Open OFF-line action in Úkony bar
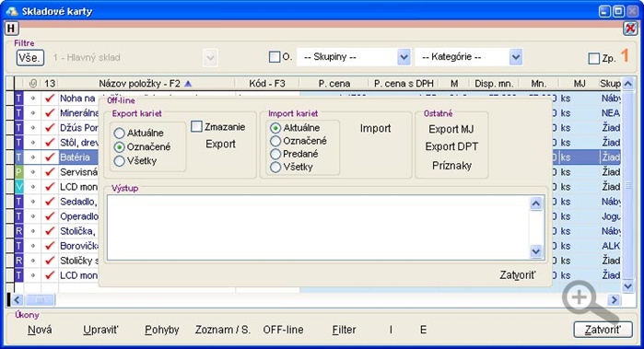This screenshot has width=644, height=349. pos(283,330)
